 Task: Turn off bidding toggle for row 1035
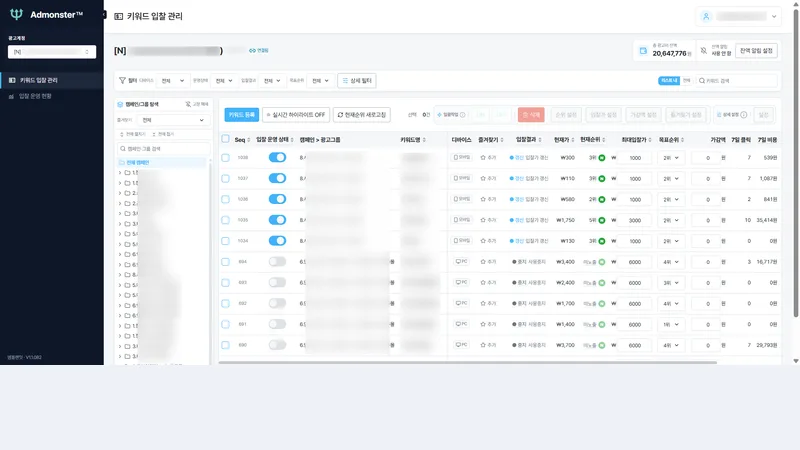(x=277, y=220)
